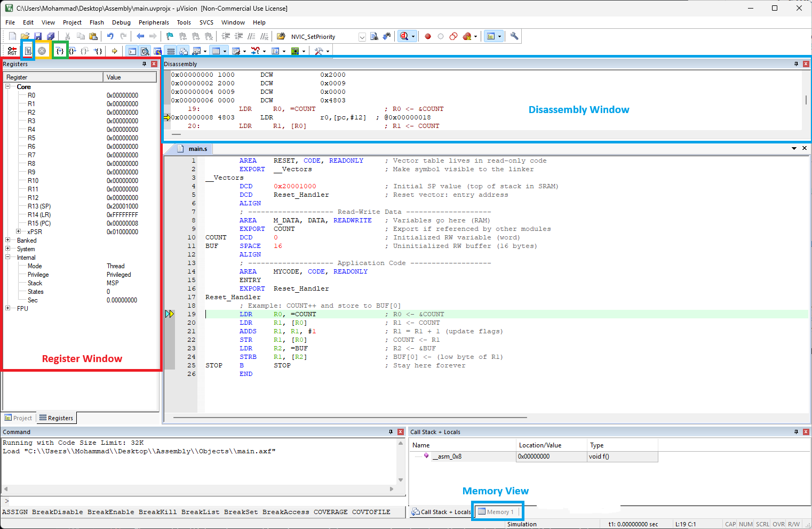
Task: Run the program with the Run icon
Action: click(x=28, y=51)
